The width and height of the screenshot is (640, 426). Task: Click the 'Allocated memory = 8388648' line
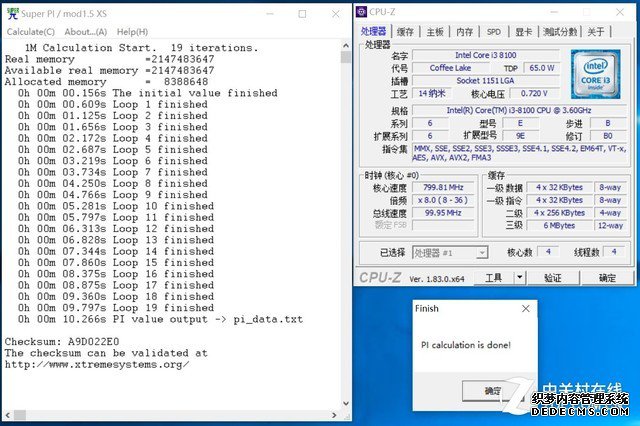107,82
